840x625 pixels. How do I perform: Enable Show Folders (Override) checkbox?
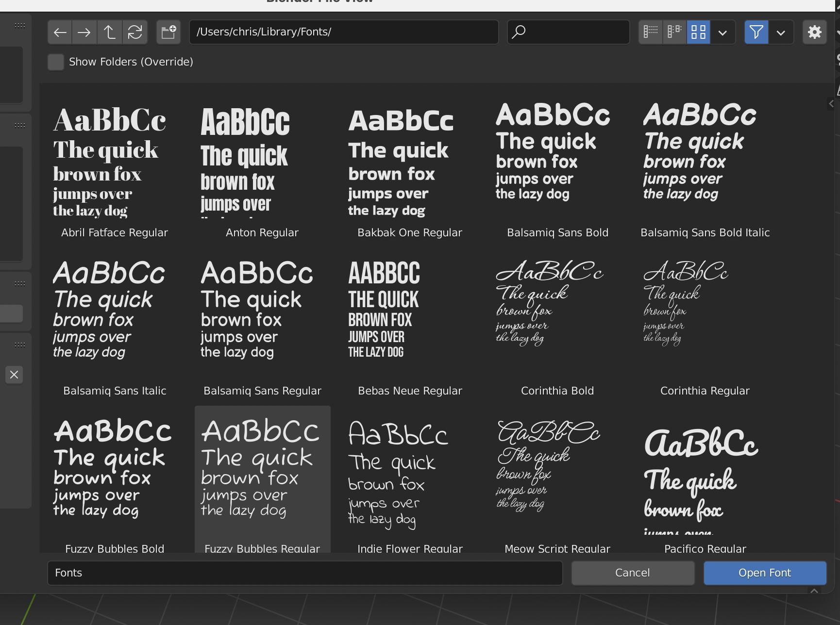[56, 62]
